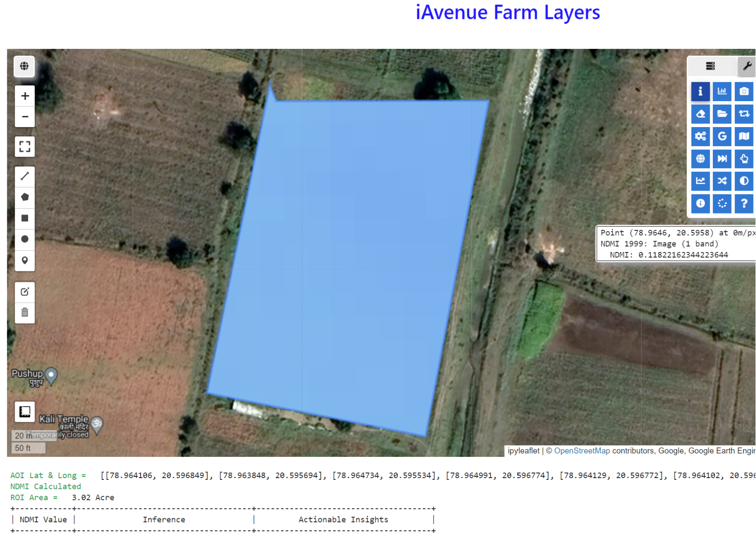756x536 pixels.
Task: Click the camera screenshot tool
Action: [x=744, y=91]
